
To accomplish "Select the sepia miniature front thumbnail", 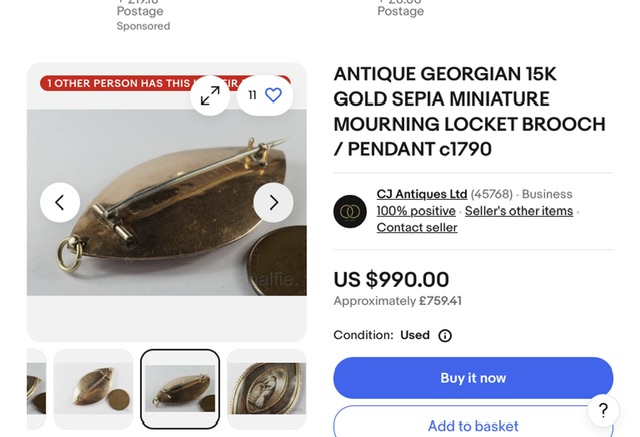I will [266, 389].
